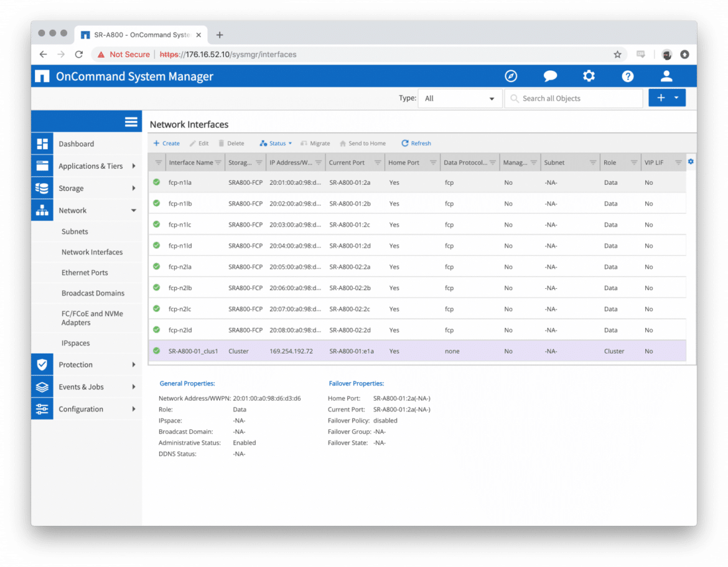This screenshot has width=728, height=567.
Task: Open the help question mark icon
Action: (628, 76)
